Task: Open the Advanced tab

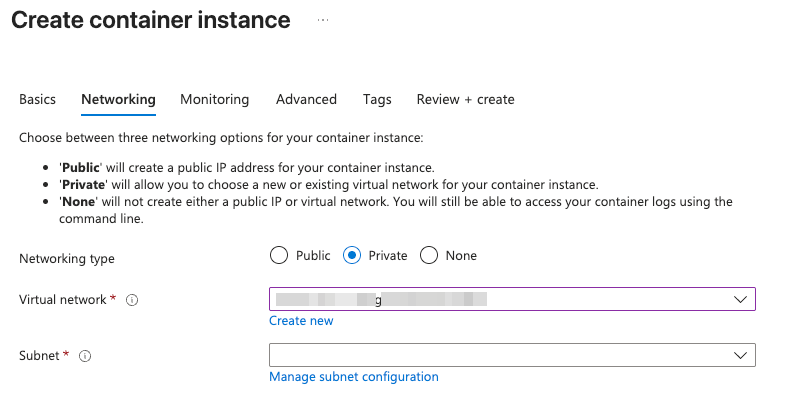Action: click(306, 99)
